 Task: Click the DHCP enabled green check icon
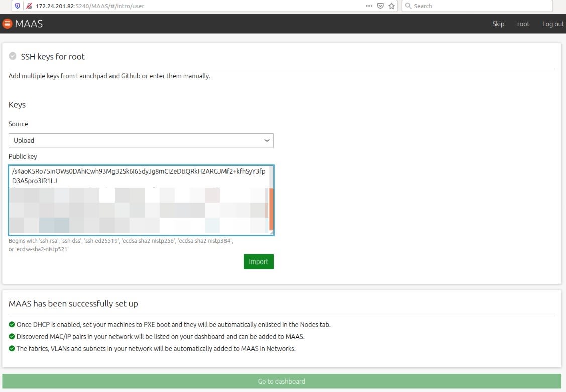point(12,324)
